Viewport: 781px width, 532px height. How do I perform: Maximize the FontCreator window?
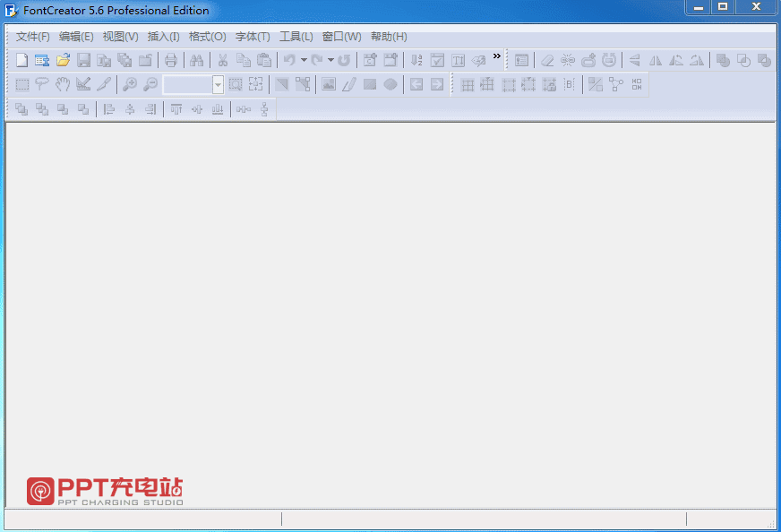click(723, 7)
